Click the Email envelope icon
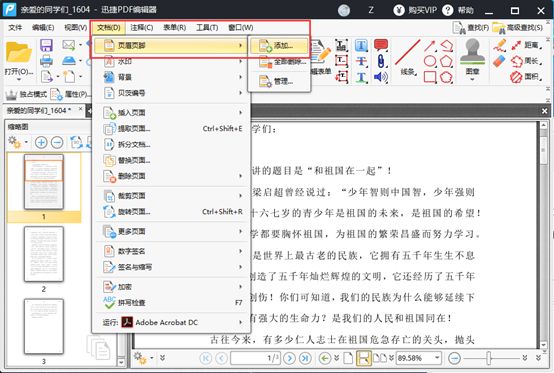This screenshot has width=554, height=373. [69, 45]
